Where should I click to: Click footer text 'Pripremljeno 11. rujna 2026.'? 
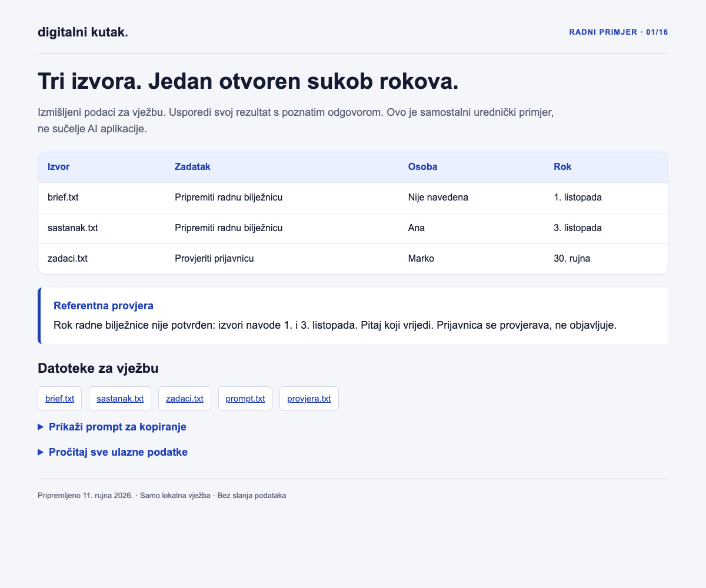[85, 496]
